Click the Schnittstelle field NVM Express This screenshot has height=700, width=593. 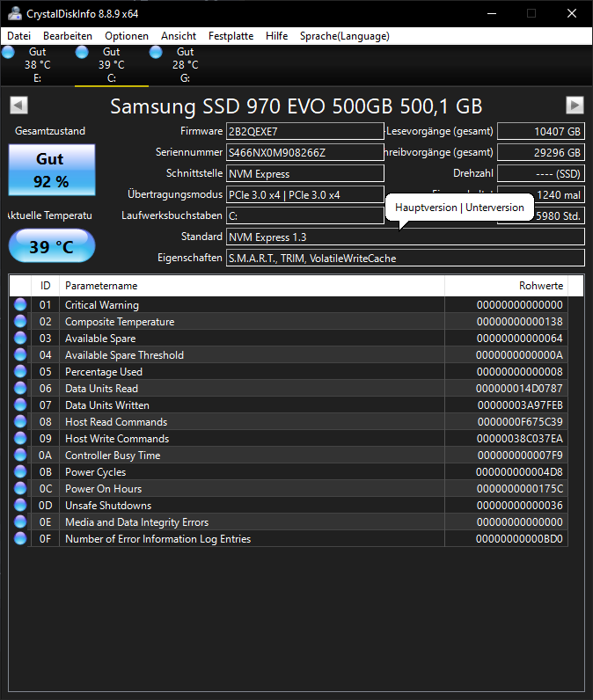[x=305, y=173]
